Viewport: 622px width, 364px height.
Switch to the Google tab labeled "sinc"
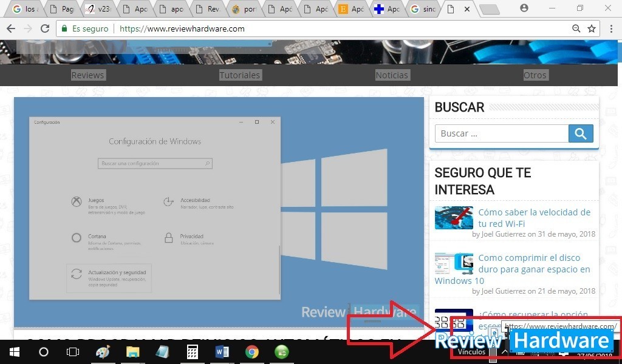(x=423, y=9)
